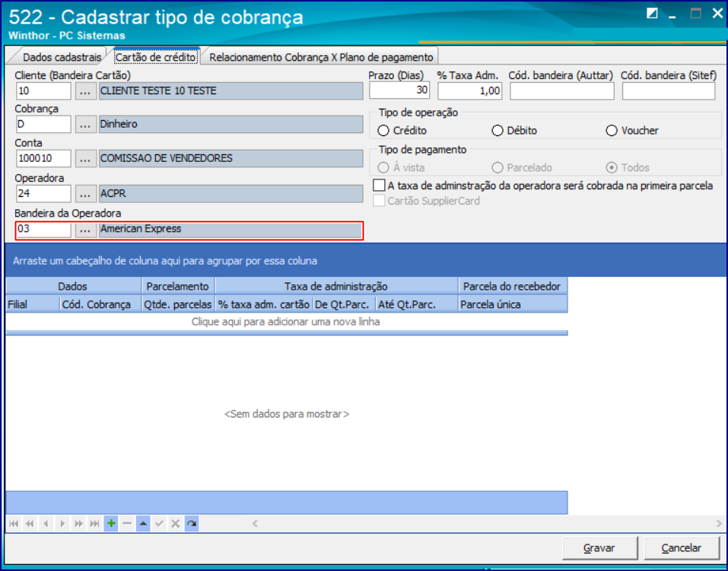Click the Cancelar button
The width and height of the screenshot is (728, 571).
coord(681,548)
